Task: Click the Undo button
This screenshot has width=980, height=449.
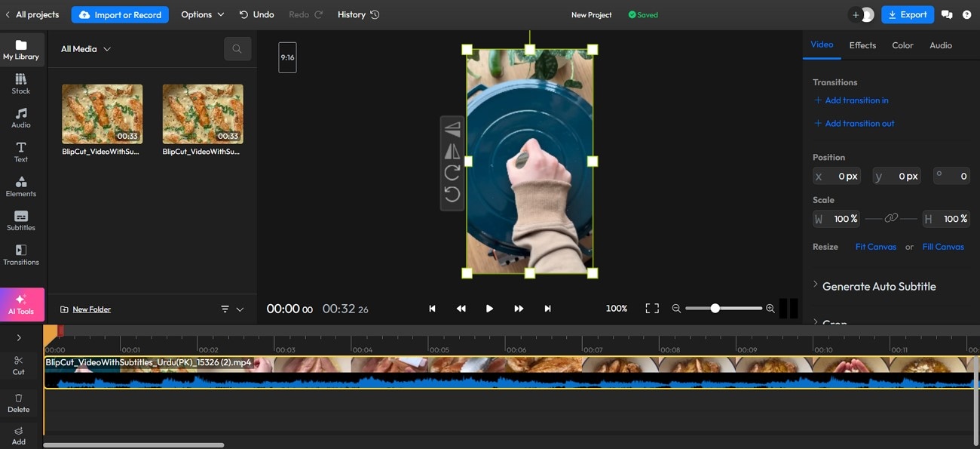Action: (256, 14)
